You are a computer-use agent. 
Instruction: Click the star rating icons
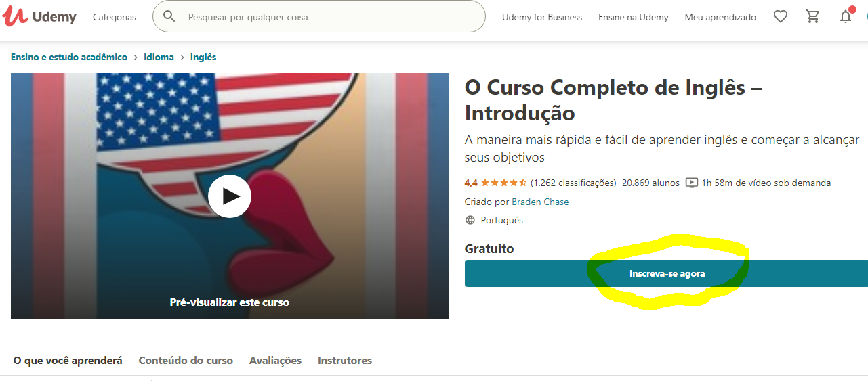(504, 183)
